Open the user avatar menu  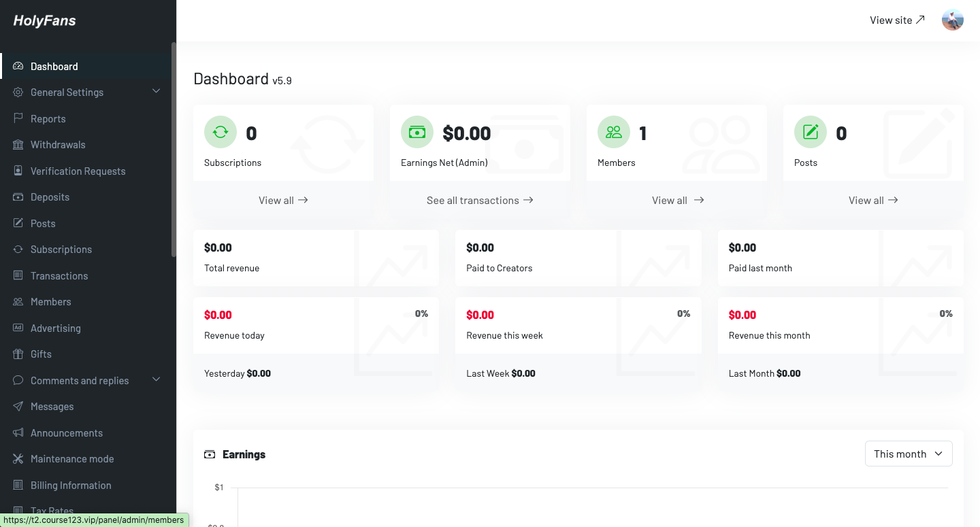[x=953, y=20]
